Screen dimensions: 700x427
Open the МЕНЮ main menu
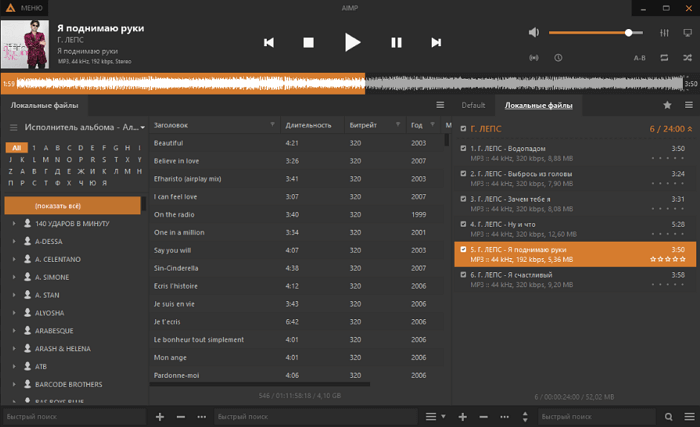(x=24, y=7)
